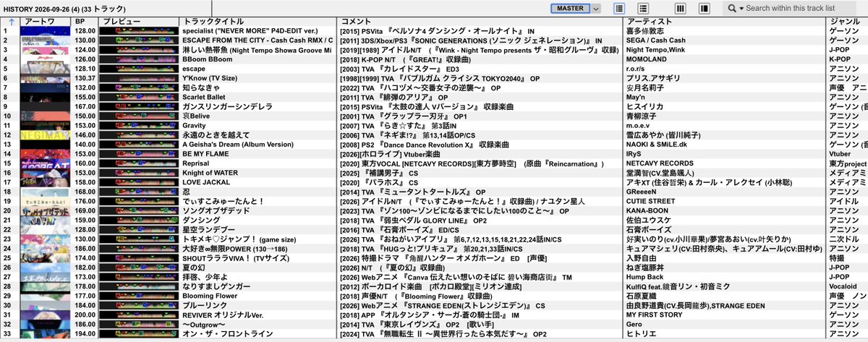Click preview waveform of BBoom BBoom
Screen dimensions: 868x342
point(140,59)
